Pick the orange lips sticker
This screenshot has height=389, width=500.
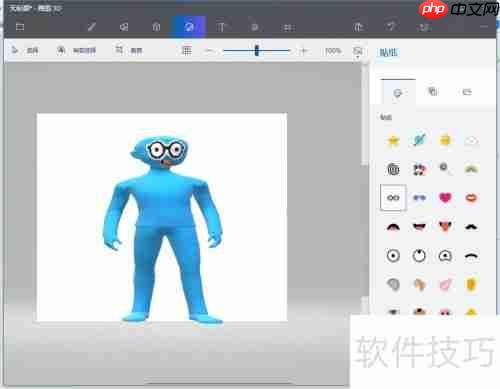coord(471,198)
